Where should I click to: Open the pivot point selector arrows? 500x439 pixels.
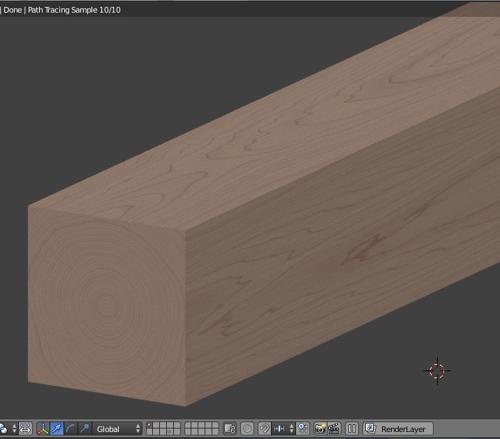[x=14, y=429]
